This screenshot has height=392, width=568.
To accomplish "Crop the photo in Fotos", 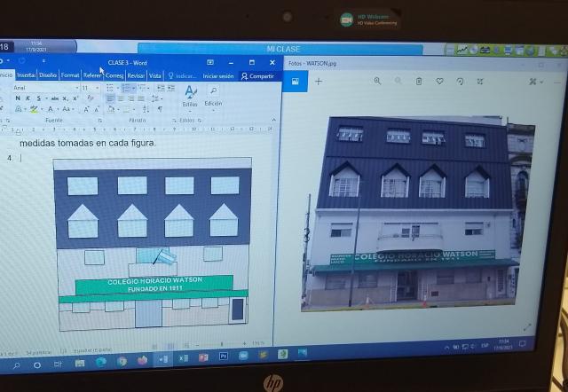I will click(480, 82).
